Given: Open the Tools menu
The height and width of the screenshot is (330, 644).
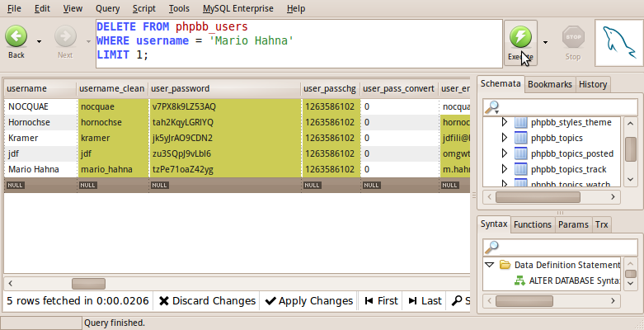Looking at the screenshot, I should pos(179,8).
